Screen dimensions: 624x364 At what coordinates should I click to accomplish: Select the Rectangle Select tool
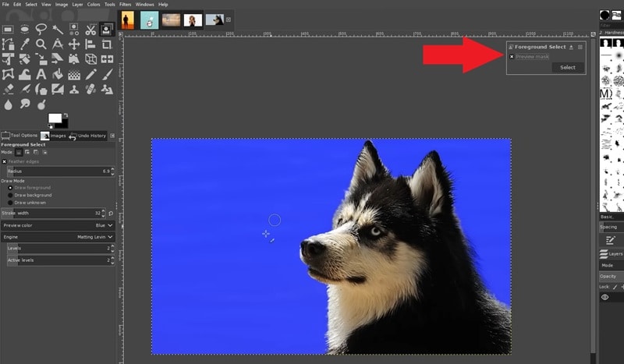(8, 29)
